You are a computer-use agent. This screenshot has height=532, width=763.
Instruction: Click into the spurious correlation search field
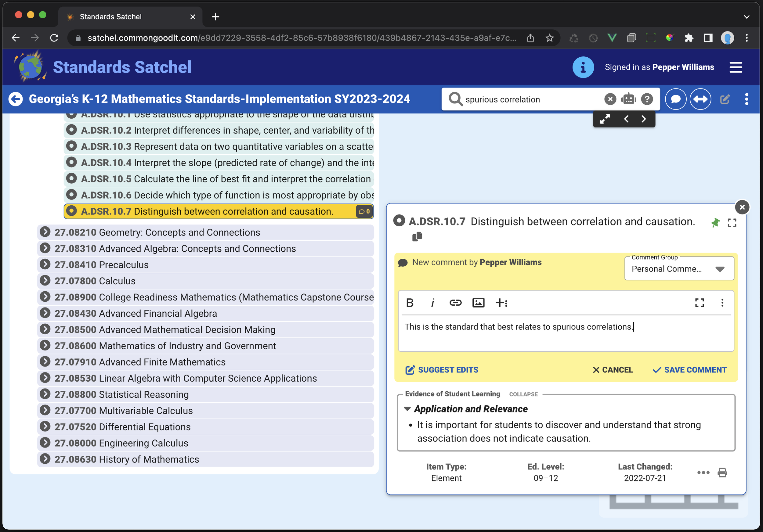pos(532,99)
